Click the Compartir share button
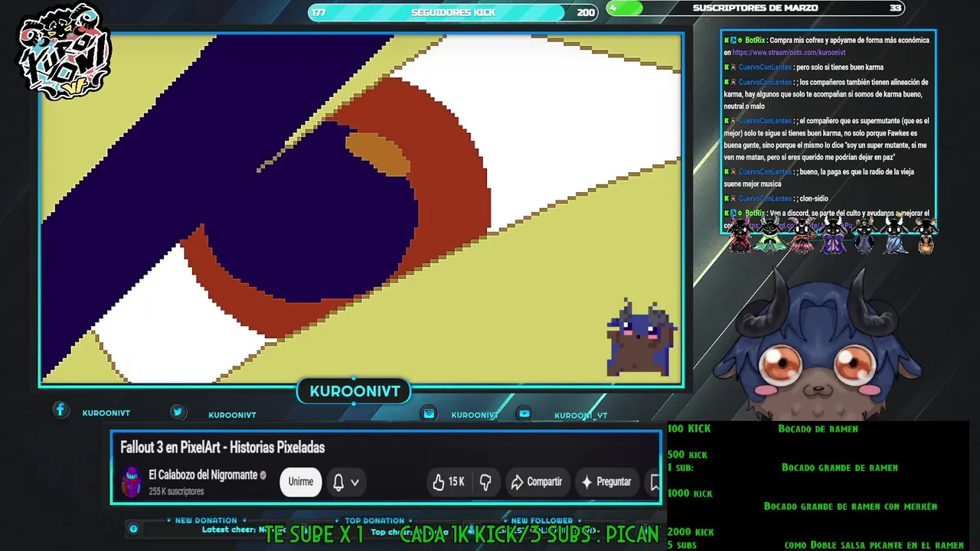This screenshot has width=980, height=551. coord(537,482)
